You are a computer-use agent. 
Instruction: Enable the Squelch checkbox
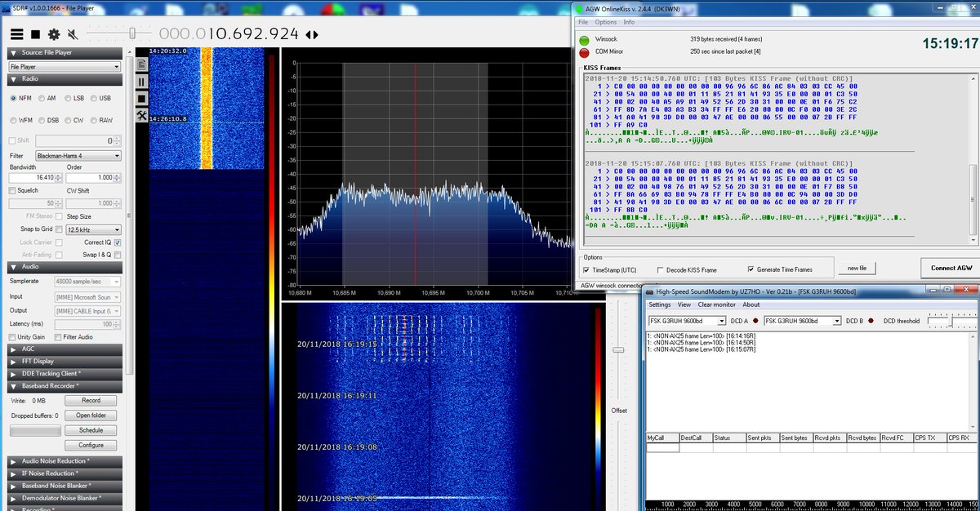11,190
